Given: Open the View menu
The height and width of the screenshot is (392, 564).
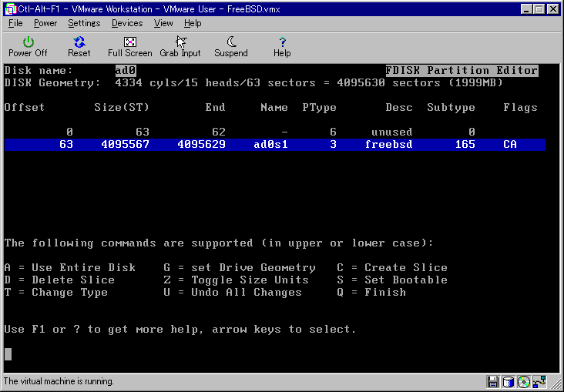Looking at the screenshot, I should tap(163, 23).
